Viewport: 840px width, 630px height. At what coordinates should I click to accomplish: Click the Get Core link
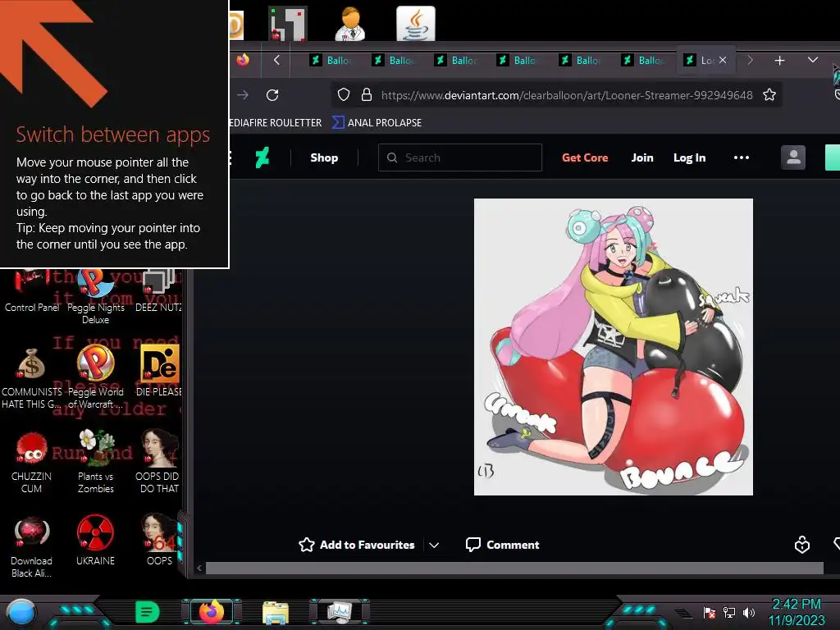tap(584, 157)
